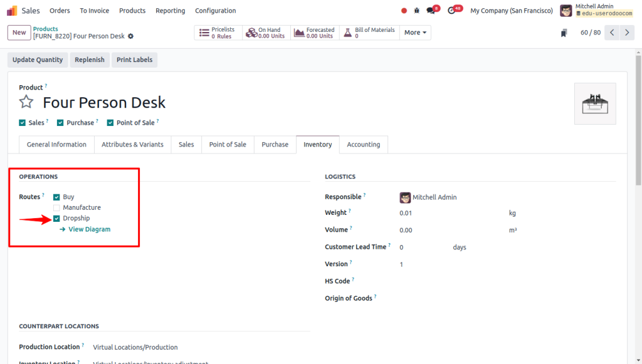Open the messages chat icon
Screen dimensions: 642x364
coord(431,11)
